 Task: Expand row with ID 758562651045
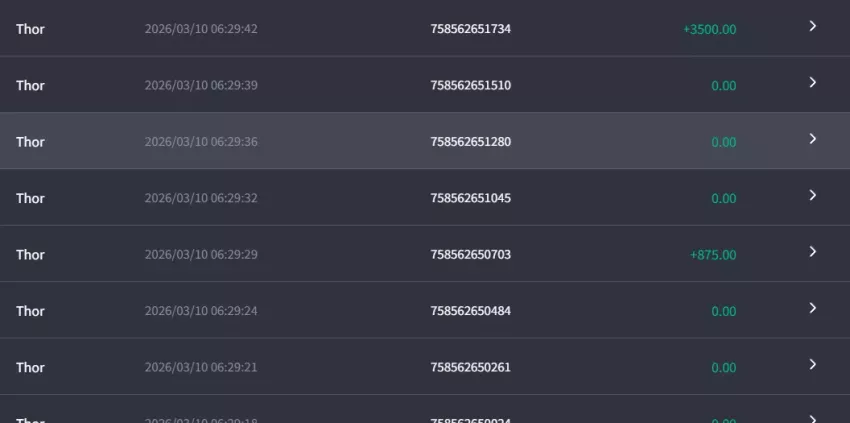pyautogui.click(x=812, y=195)
